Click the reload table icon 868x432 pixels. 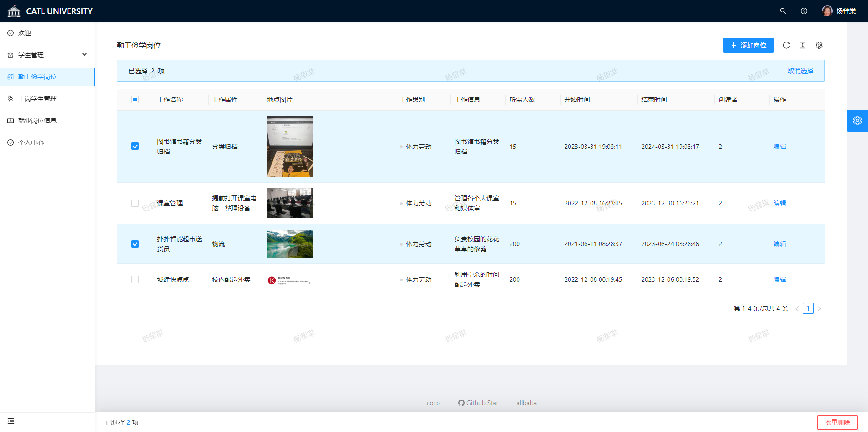pyautogui.click(x=786, y=45)
